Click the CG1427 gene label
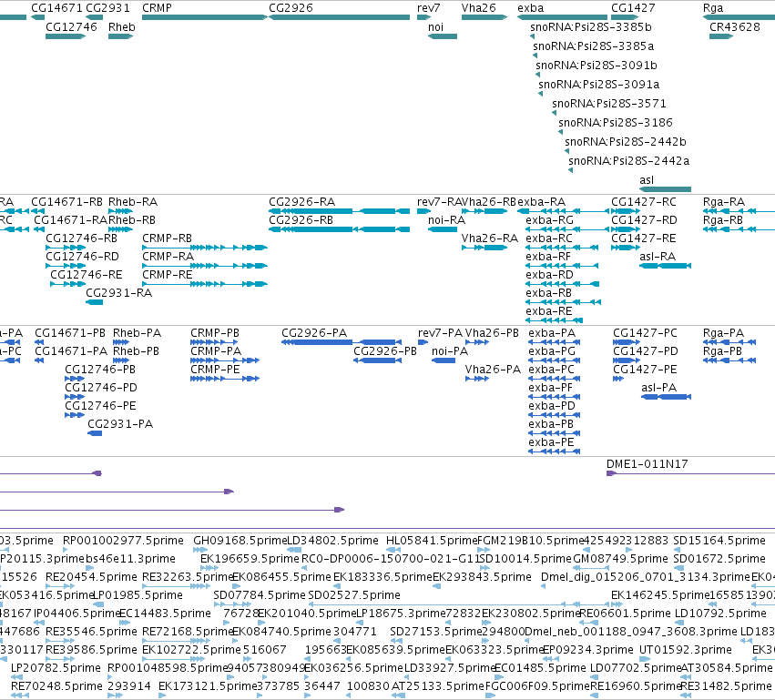Viewport: 775px width, 700px height. click(x=633, y=8)
